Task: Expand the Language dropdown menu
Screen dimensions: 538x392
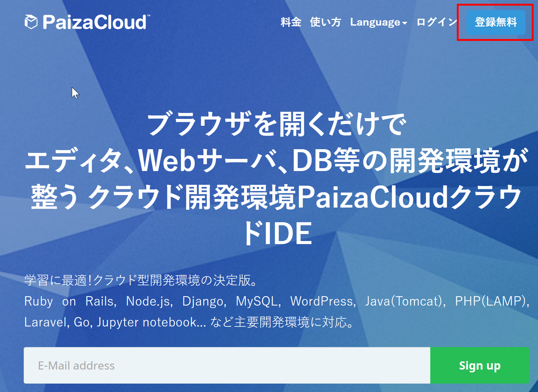Action: (x=378, y=22)
